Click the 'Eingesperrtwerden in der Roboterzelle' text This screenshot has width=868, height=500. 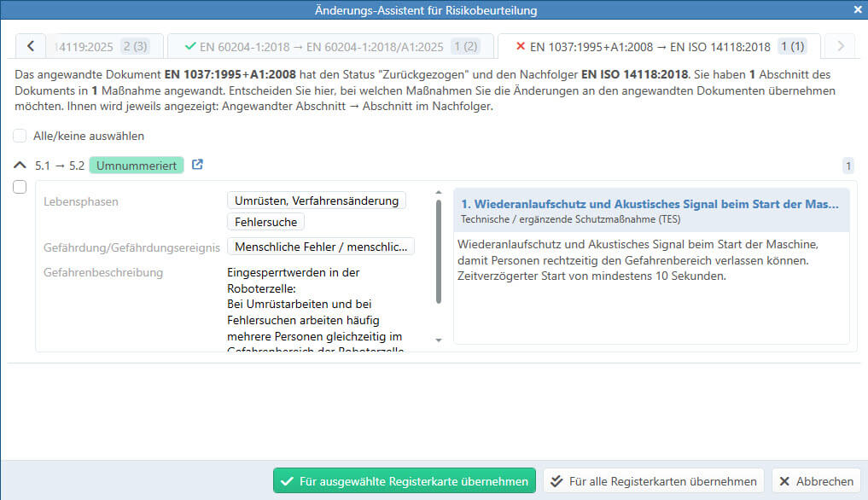click(294, 280)
